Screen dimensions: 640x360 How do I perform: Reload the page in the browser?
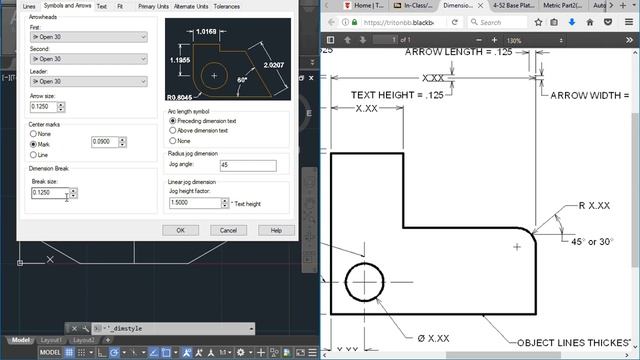(x=455, y=22)
